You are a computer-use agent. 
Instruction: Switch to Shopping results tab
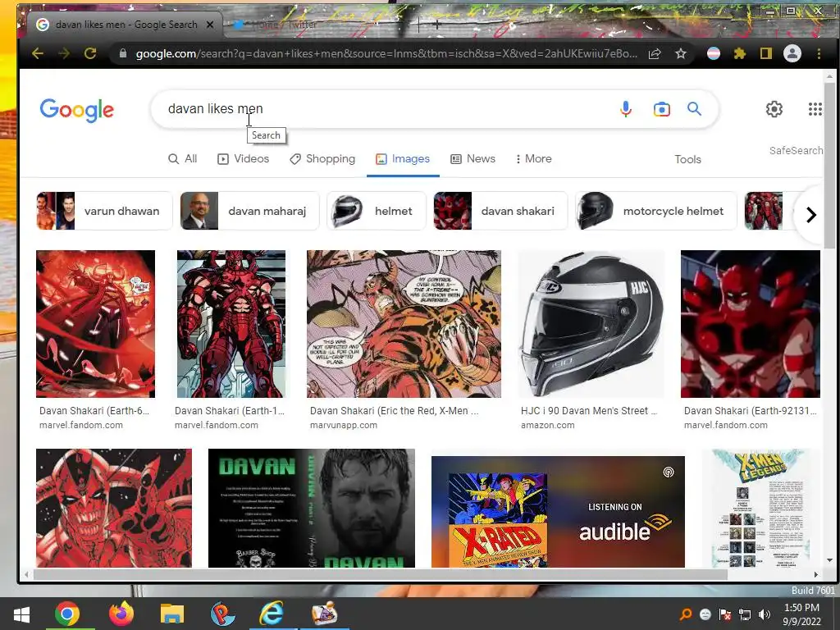click(322, 159)
